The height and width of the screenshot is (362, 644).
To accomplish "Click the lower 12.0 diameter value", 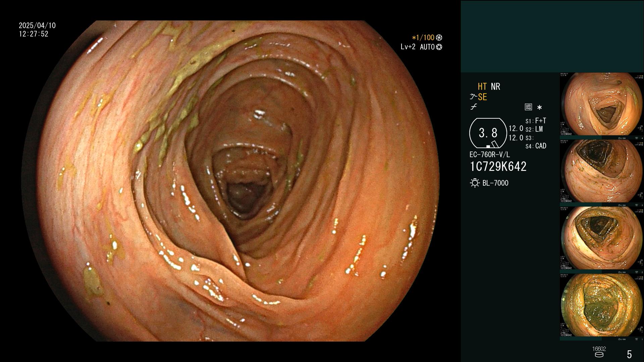I will (516, 138).
